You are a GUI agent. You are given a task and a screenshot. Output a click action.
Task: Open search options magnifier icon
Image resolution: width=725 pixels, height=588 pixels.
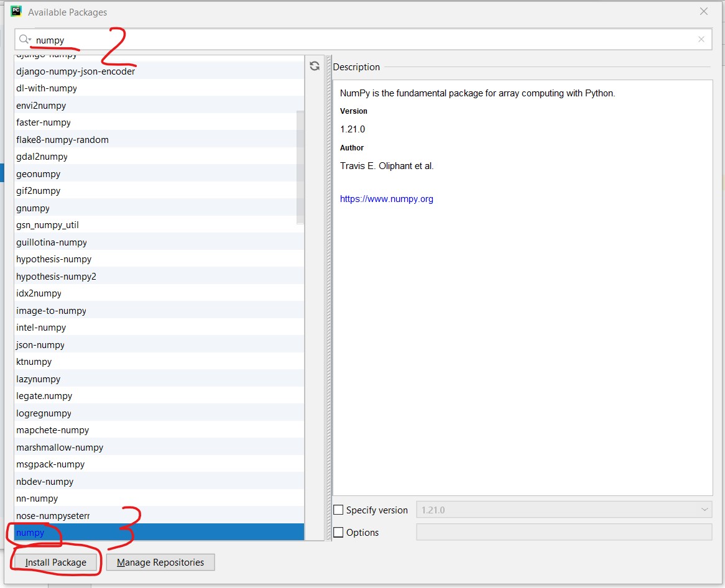(25, 40)
